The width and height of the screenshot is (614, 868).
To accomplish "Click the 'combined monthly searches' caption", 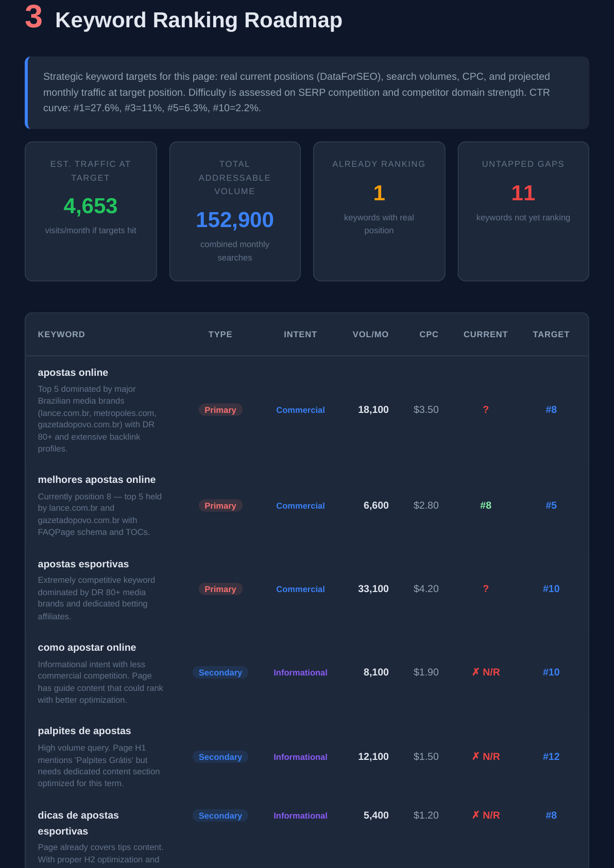I will coord(235,251).
